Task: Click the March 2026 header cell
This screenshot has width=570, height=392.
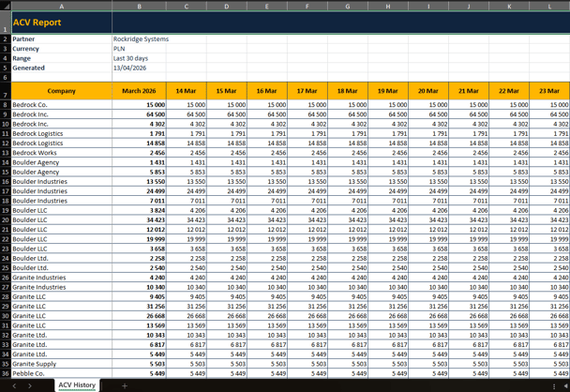Action: (x=139, y=91)
